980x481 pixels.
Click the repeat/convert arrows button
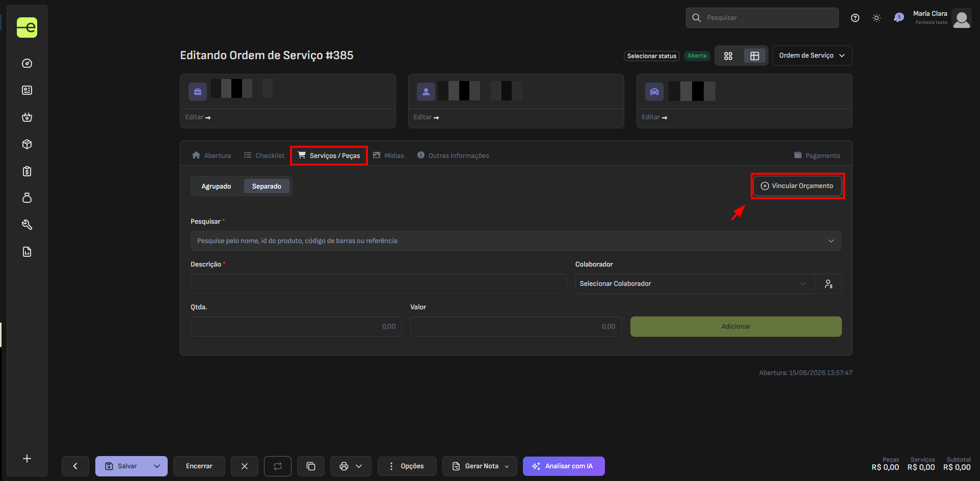278,466
